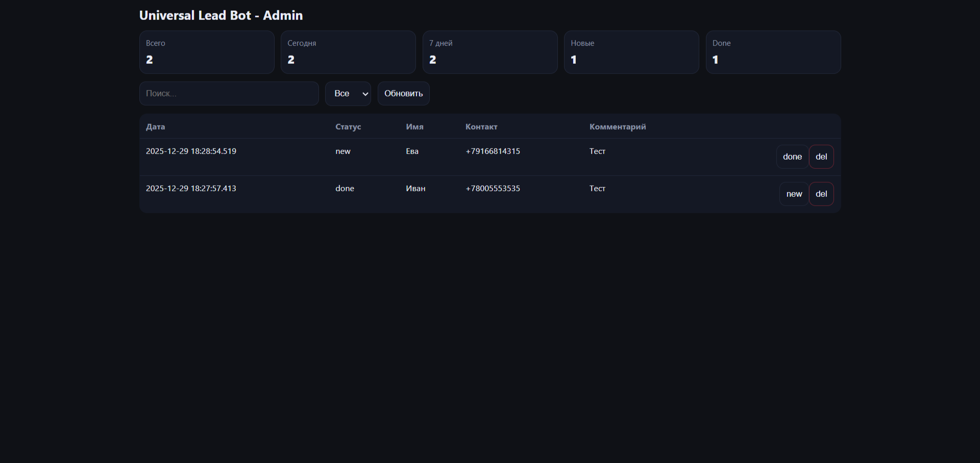This screenshot has height=463, width=980.
Task: Click the Дата column header
Action: click(x=156, y=127)
